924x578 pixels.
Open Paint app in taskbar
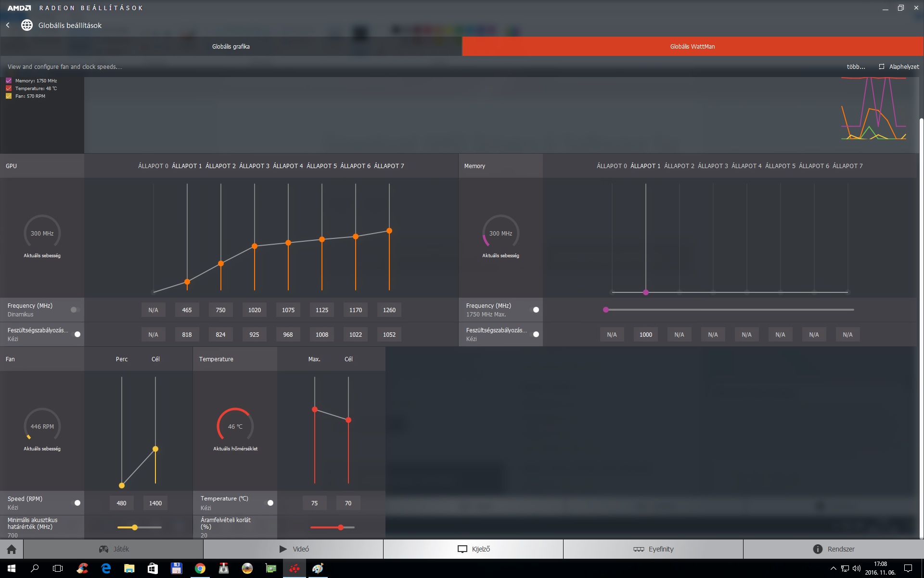tap(318, 568)
